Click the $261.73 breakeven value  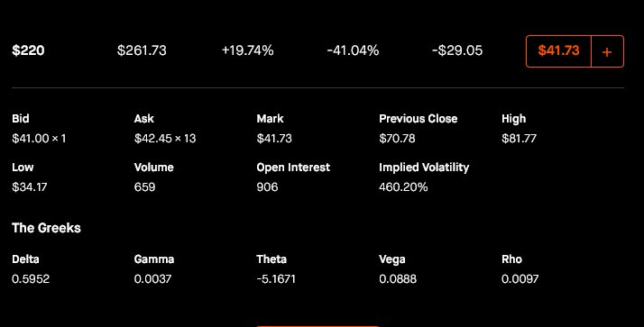tap(142, 50)
